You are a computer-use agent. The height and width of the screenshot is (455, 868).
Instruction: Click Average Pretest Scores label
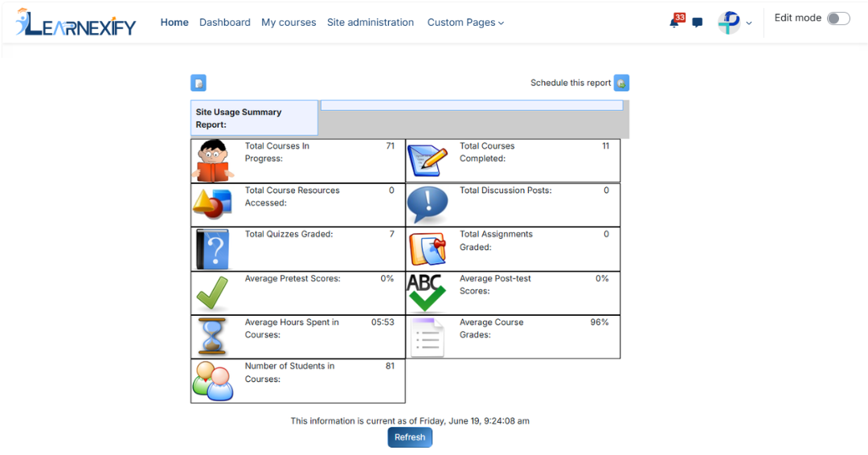(293, 278)
